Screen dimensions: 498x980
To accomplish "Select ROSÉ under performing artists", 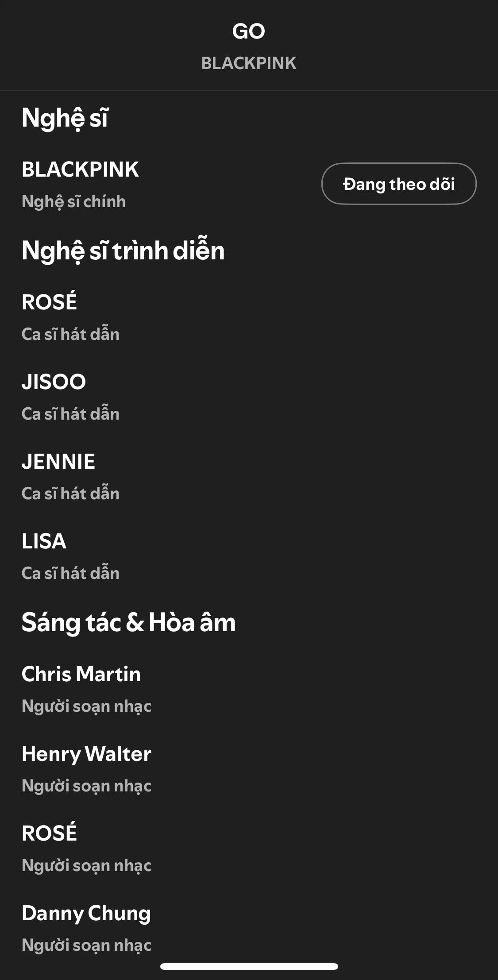I will tap(49, 302).
